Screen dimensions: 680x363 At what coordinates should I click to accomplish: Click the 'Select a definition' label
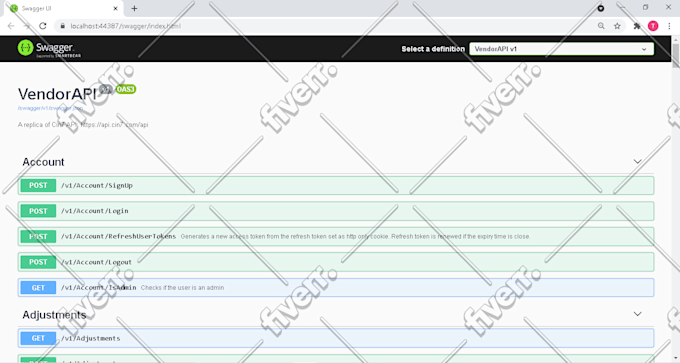click(433, 49)
